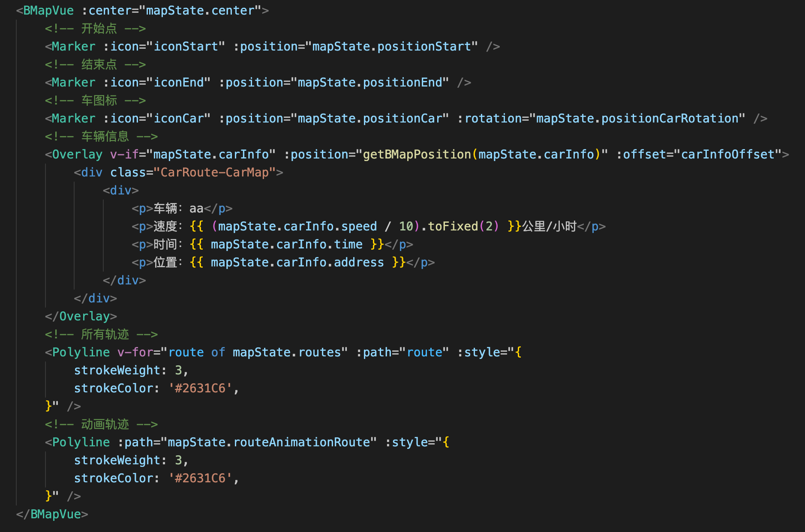This screenshot has width=805, height=532.
Task: Click the "CarRoute-CarMap" class value
Action: (x=214, y=172)
